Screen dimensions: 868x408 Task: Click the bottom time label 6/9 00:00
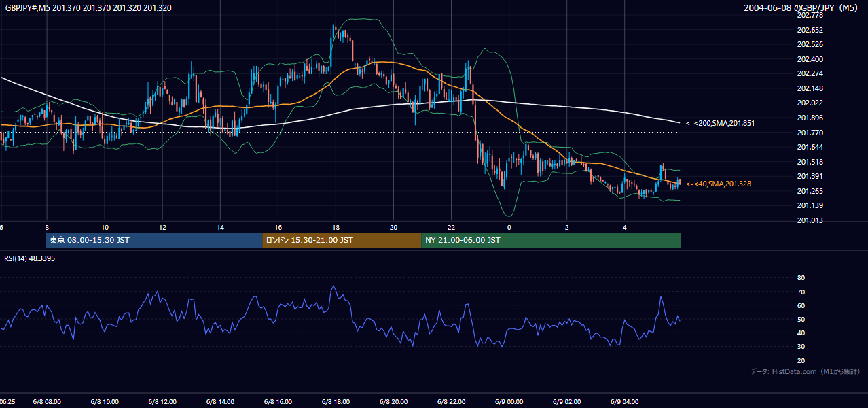509,401
